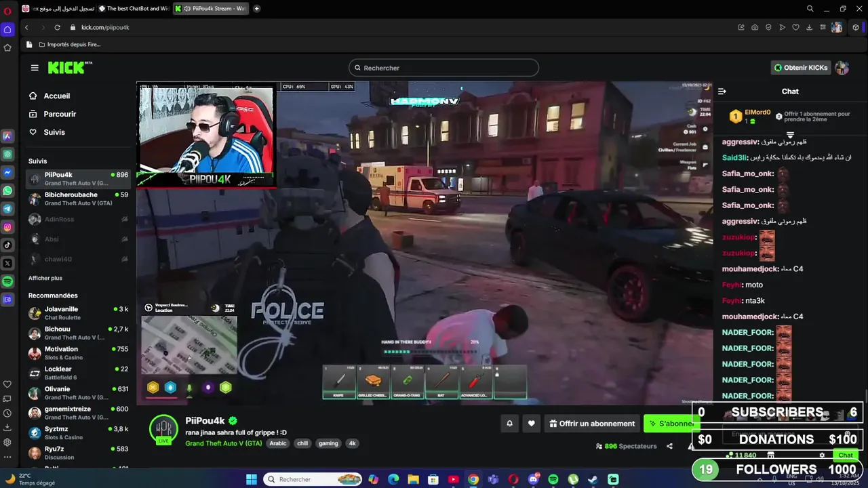Open TikTok in Opera sidebar
868x488 pixels.
7,245
